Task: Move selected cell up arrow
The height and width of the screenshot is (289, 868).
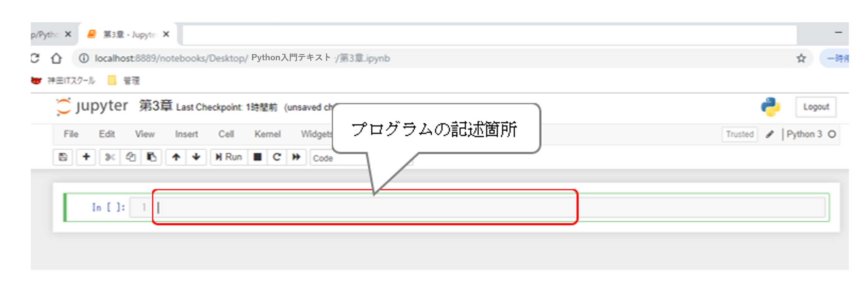Action: [x=176, y=157]
